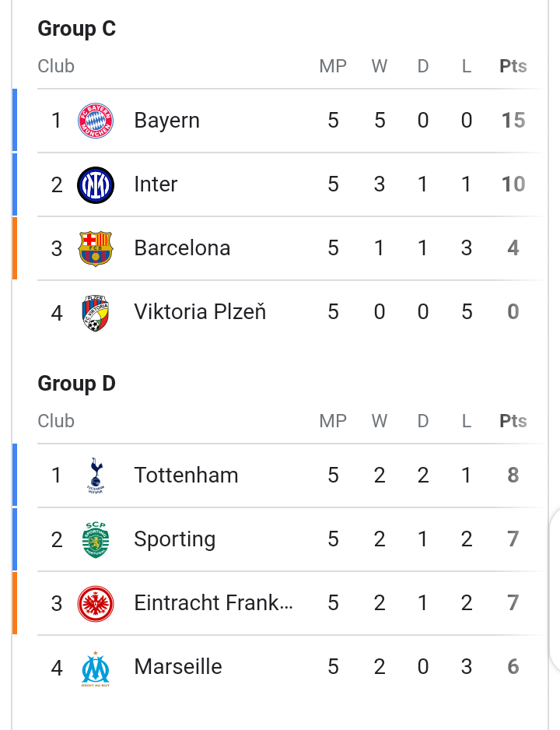560x730 pixels.
Task: Click the Barcelona club crest
Action: [96, 248]
